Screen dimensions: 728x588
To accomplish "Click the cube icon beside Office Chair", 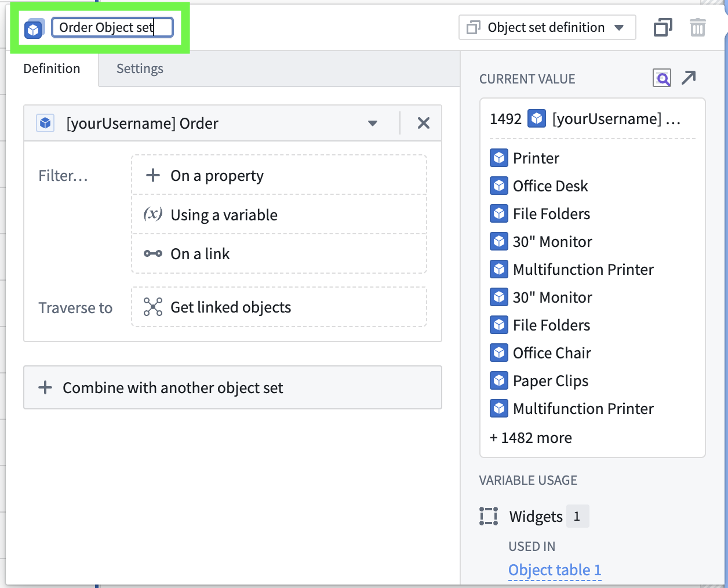I will (498, 352).
